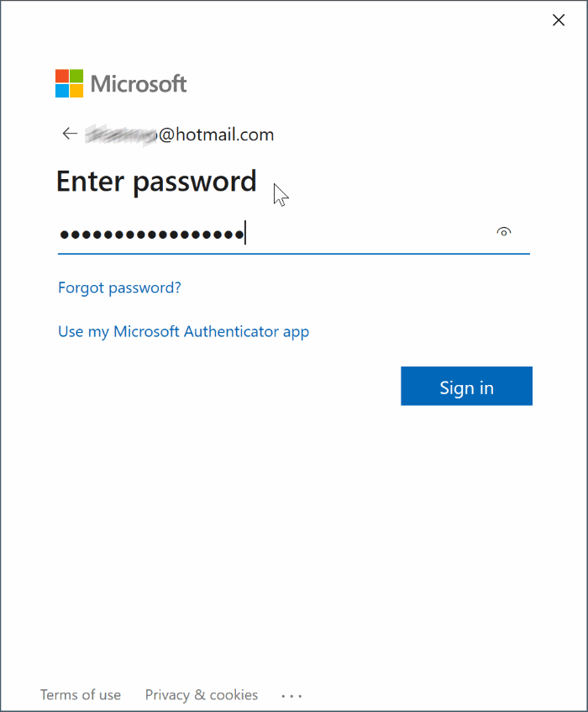Click the blue underline beneath the password field

click(294, 252)
